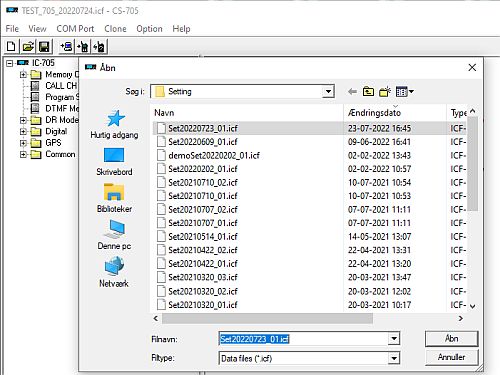500x375 pixels.
Task: Click the New file toolbar icon
Action: [x=11, y=46]
